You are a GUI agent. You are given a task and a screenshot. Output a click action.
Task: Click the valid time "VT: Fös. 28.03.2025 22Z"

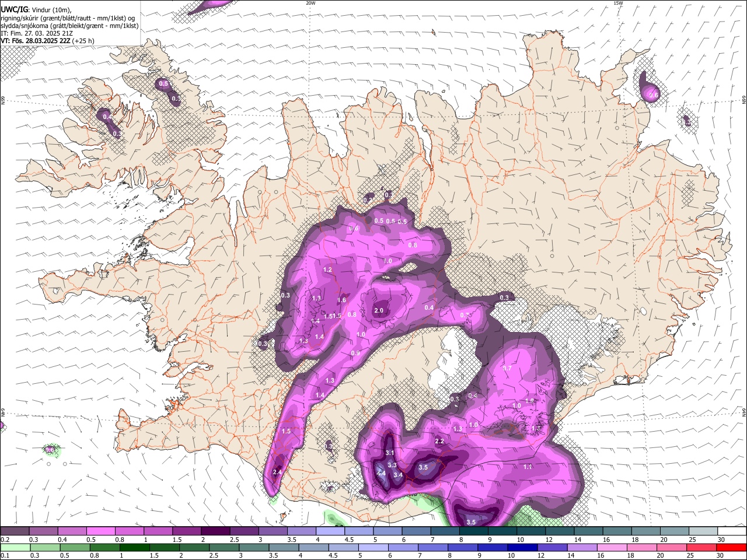click(36, 41)
